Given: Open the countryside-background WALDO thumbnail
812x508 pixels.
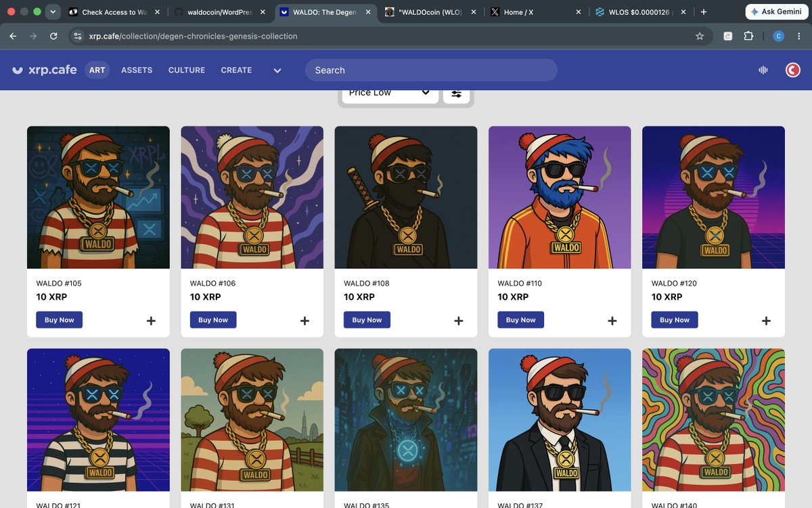Looking at the screenshot, I should [x=252, y=420].
